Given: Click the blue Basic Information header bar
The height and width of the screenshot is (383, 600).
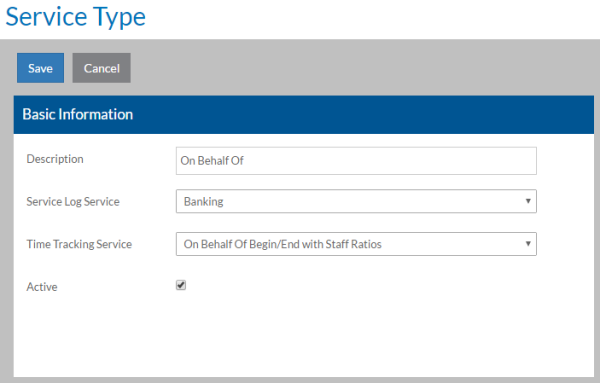Looking at the screenshot, I should point(304,114).
